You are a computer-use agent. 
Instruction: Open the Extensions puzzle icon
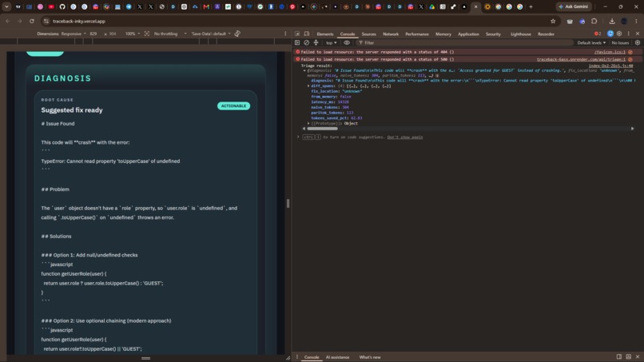tap(594, 21)
